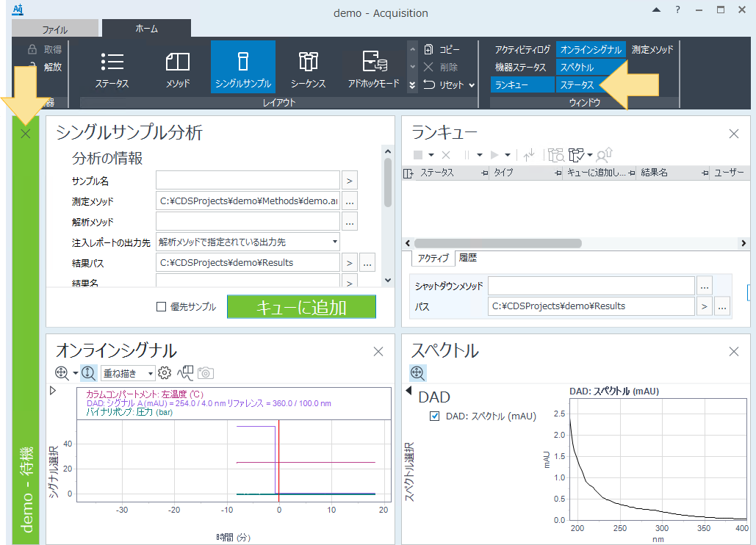Viewport: 756px width, 545px height.
Task: Close the スペクトル panel
Action: (734, 352)
